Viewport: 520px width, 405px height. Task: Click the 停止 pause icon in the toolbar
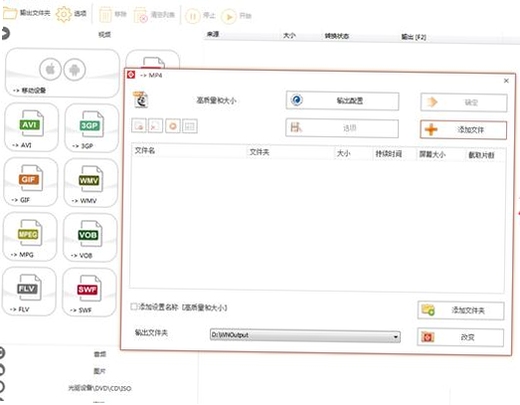(x=192, y=16)
